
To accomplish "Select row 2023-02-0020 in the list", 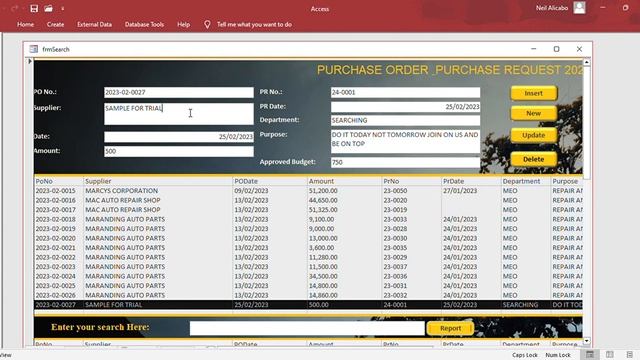I will (308, 238).
